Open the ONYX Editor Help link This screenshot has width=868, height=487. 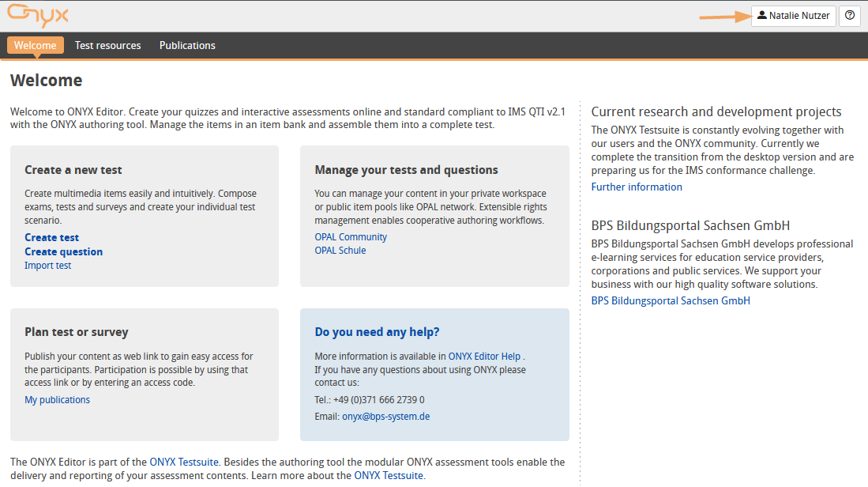(484, 357)
